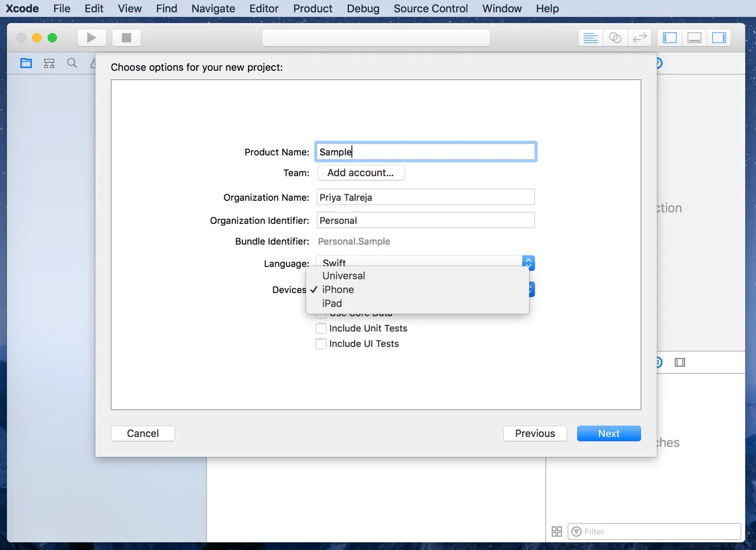Cancel the new project dialog

click(143, 434)
